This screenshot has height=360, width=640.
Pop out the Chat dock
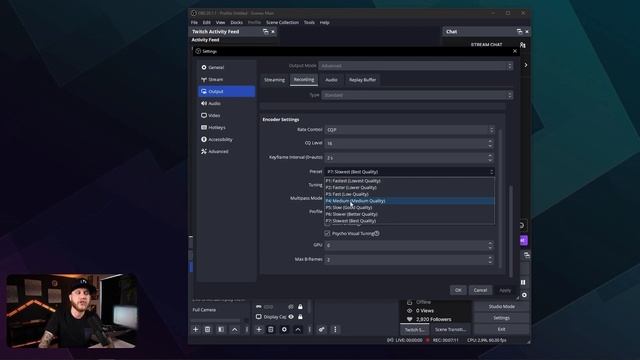[519, 31]
